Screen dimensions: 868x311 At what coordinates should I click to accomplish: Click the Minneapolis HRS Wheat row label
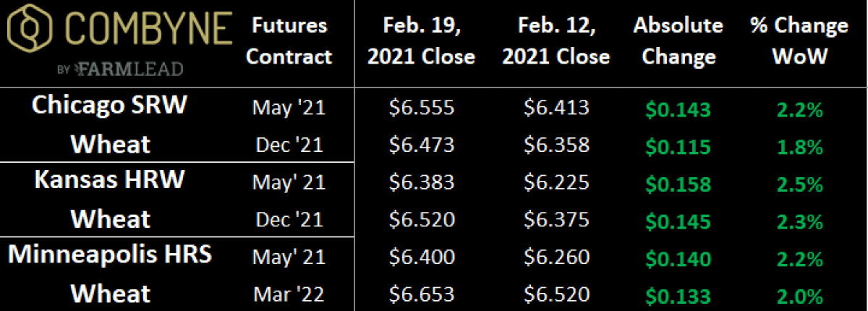[x=110, y=275]
